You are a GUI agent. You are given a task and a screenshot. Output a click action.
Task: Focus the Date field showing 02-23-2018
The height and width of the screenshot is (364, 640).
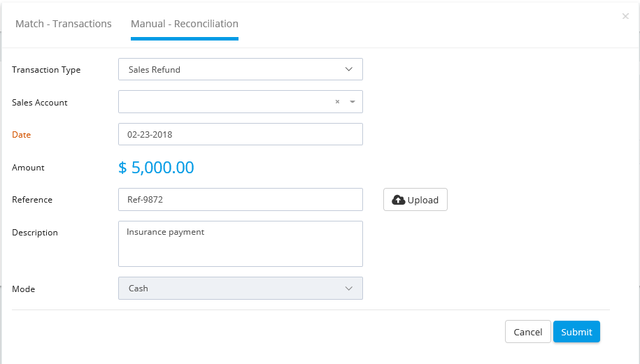pos(241,134)
